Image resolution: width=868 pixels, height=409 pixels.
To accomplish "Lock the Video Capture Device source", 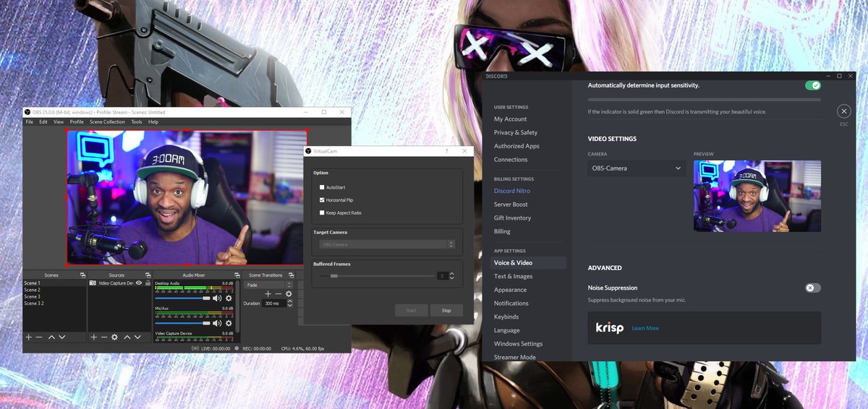I will click(148, 283).
